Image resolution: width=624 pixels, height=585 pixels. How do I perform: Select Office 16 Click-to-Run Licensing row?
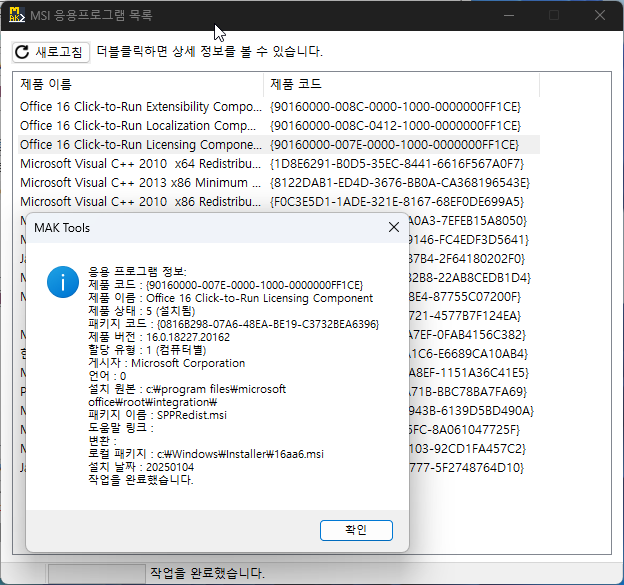pos(279,144)
